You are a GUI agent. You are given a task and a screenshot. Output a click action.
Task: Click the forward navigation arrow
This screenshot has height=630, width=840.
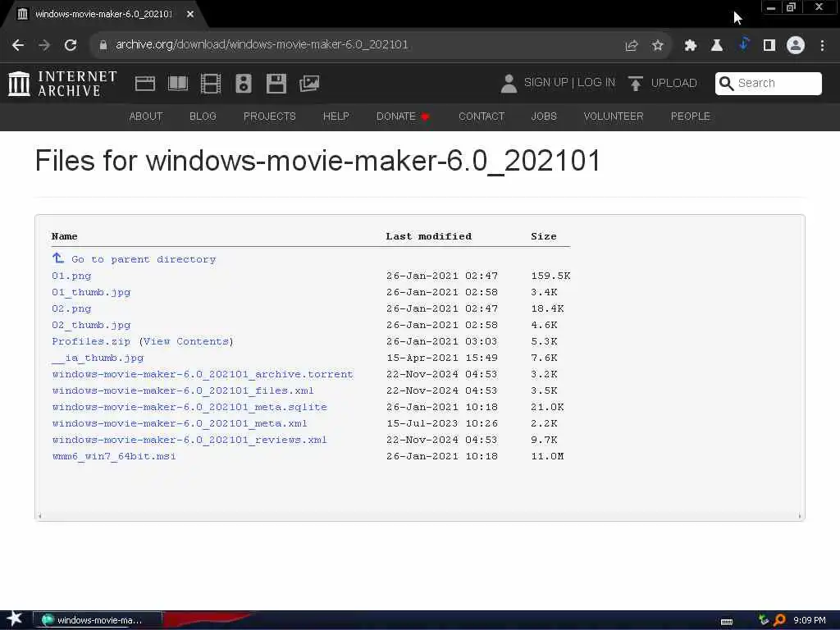44,46
